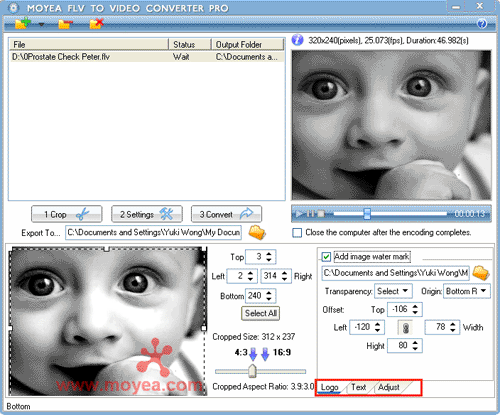The height and width of the screenshot is (415, 500).
Task: Click the video info icon
Action: (x=297, y=40)
